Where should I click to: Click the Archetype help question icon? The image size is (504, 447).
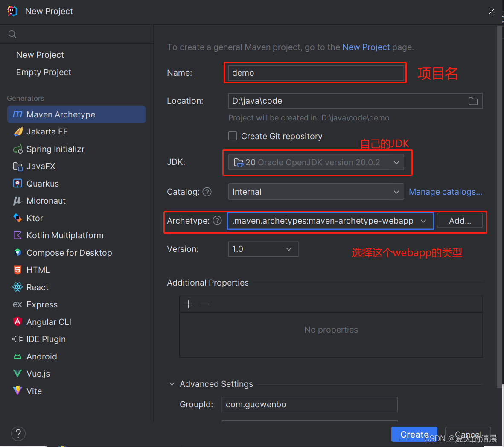pos(217,221)
